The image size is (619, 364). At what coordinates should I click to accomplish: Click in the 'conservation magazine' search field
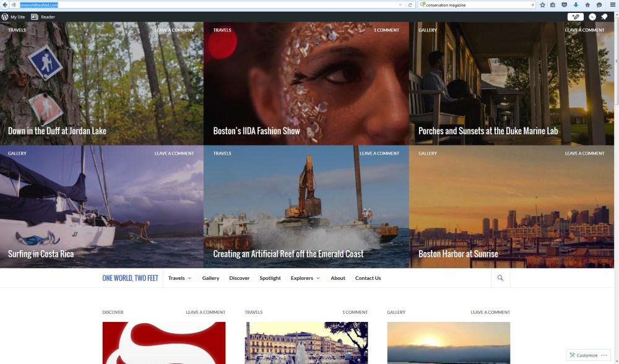(477, 5)
